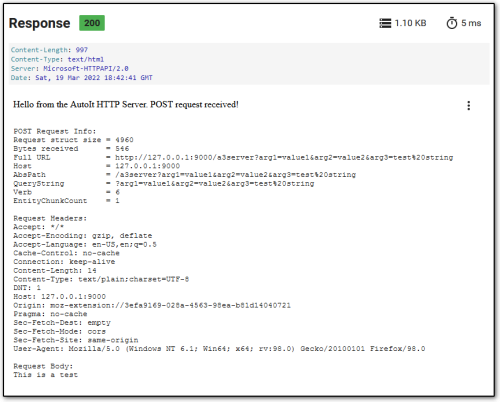Click the Request Body label
This screenshot has height=402, width=500.
[x=43, y=366]
